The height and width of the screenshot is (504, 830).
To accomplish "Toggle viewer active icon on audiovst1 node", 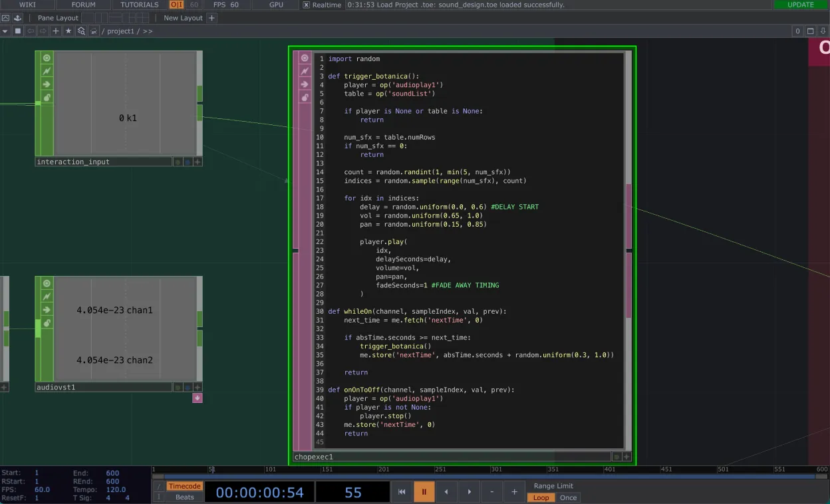I will coord(47,283).
